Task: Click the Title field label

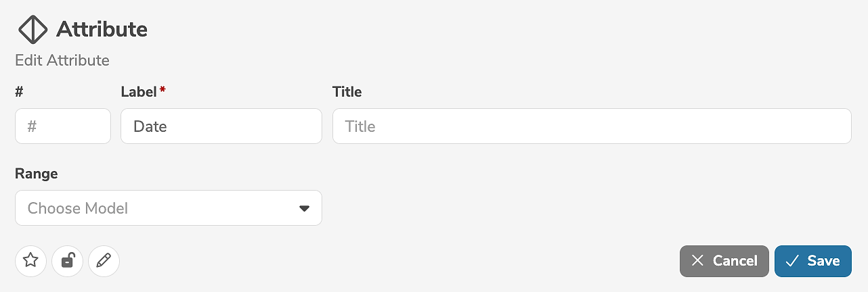Action: [347, 92]
